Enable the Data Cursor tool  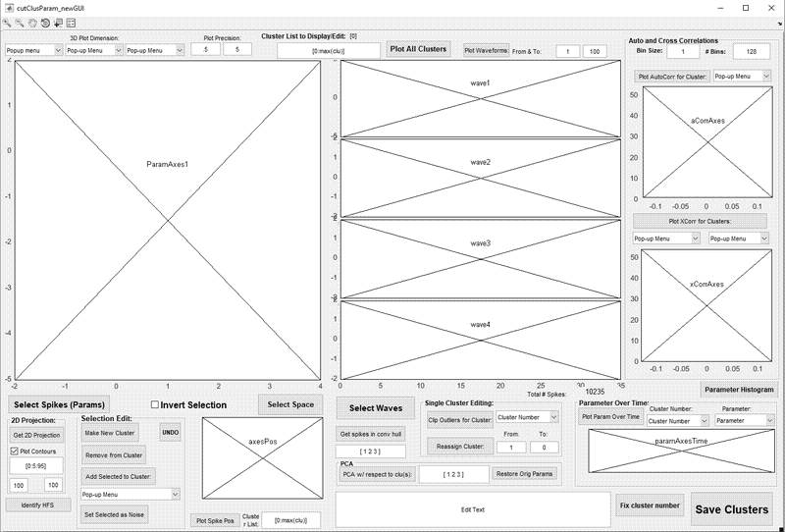tap(58, 23)
